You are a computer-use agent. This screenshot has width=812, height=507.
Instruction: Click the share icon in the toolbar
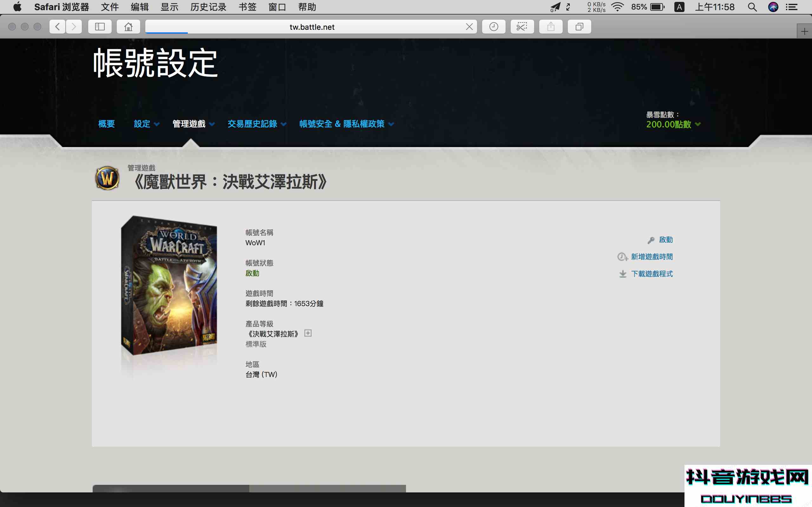551,27
